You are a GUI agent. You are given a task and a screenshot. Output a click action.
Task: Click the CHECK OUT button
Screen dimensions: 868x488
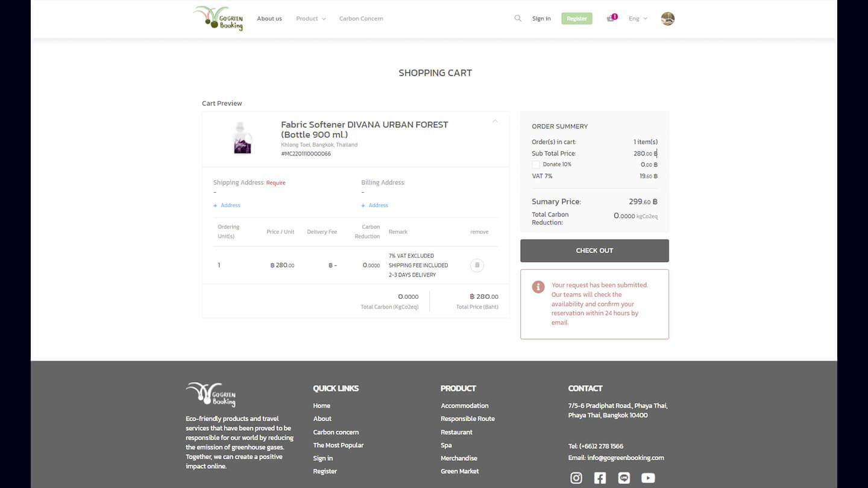594,251
